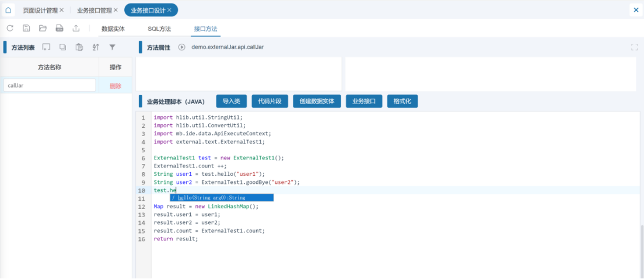Switch to 业务接口管理 tab
Image resolution: width=644 pixels, height=279 pixels.
pyautogui.click(x=94, y=10)
